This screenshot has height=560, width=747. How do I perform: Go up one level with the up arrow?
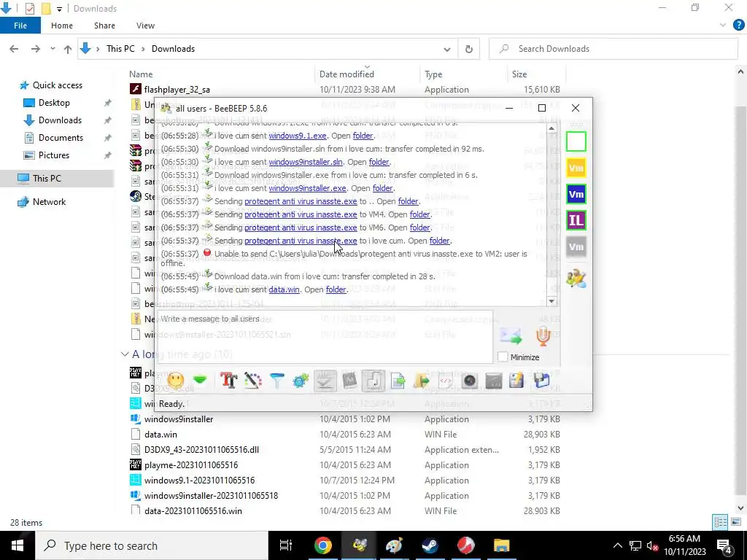tap(68, 49)
